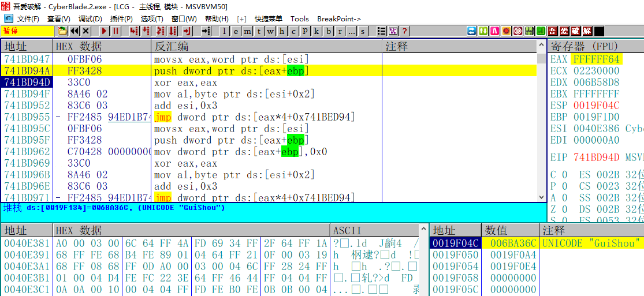Click the pink 'A' plugin icon
Viewport: 644px width, 296px height.
coord(495,31)
